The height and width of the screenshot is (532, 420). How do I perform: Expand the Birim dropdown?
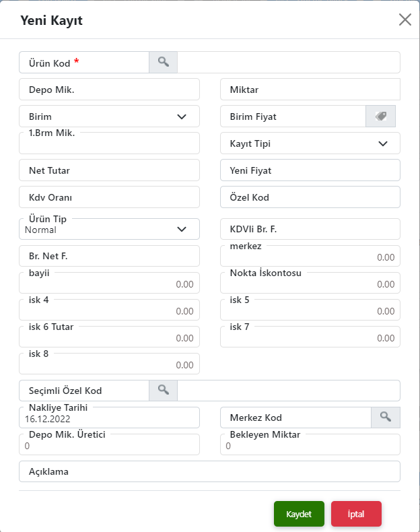tap(181, 117)
